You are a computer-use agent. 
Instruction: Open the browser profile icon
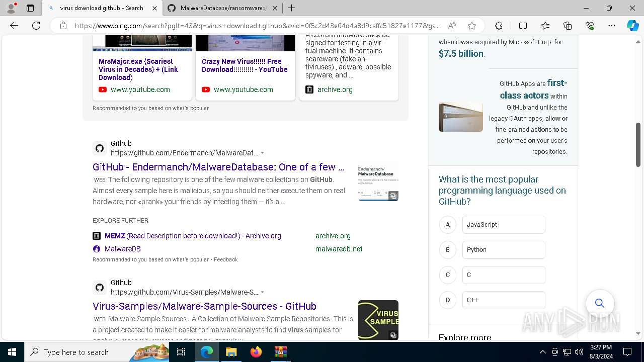[x=11, y=8]
